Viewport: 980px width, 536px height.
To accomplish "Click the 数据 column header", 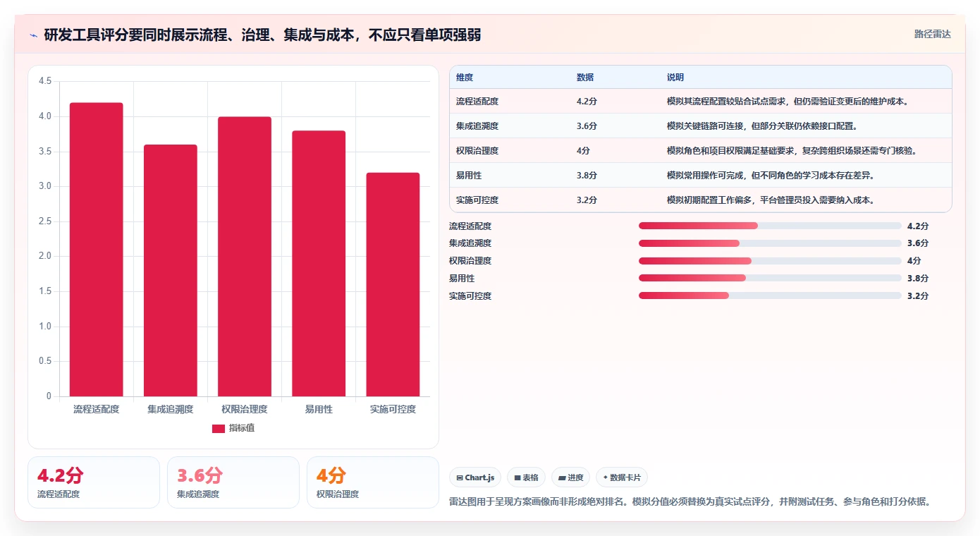I will click(x=585, y=78).
